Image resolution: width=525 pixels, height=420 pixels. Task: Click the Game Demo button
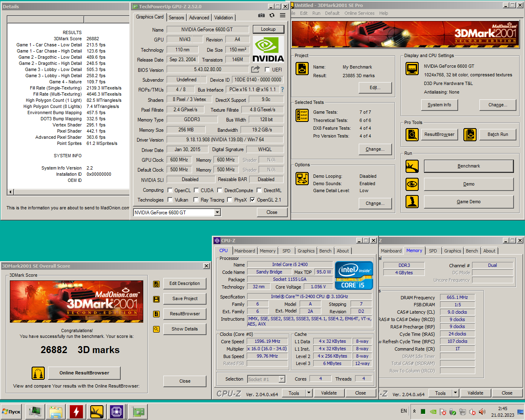pos(469,202)
